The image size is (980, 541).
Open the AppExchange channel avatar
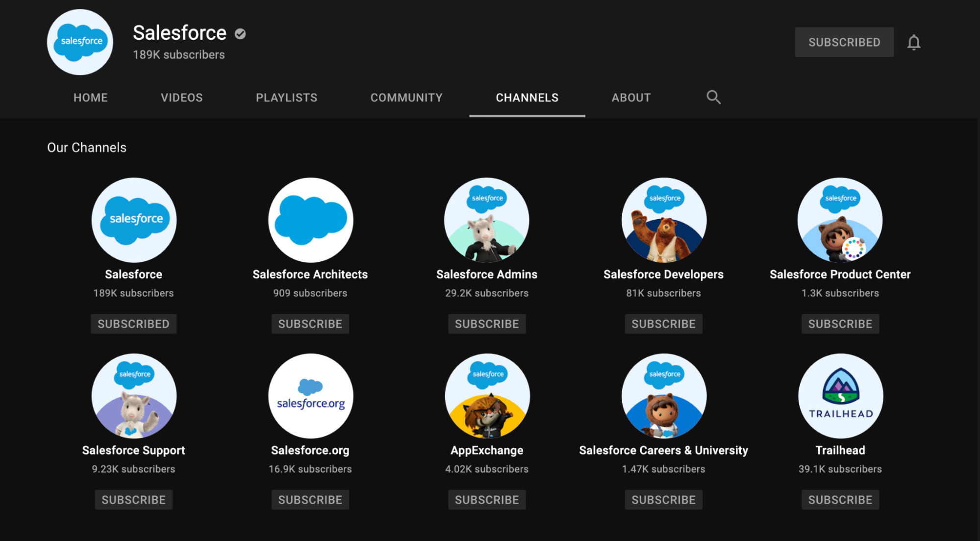coord(487,396)
